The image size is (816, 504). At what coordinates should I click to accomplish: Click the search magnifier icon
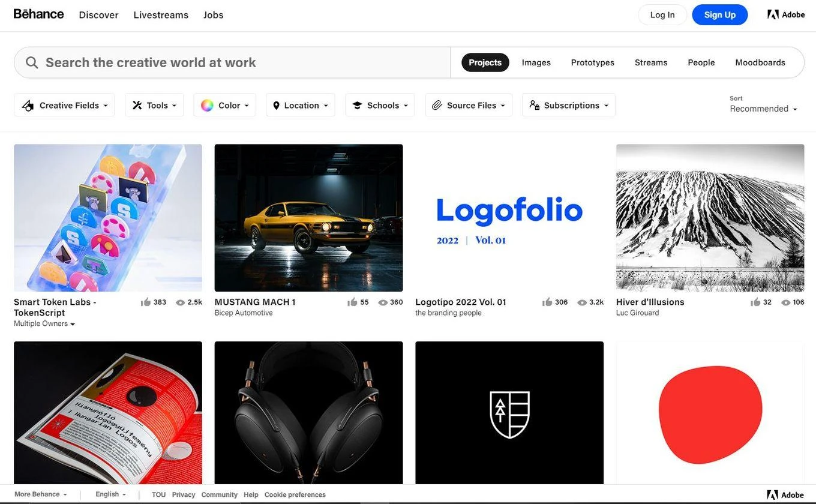(x=32, y=62)
